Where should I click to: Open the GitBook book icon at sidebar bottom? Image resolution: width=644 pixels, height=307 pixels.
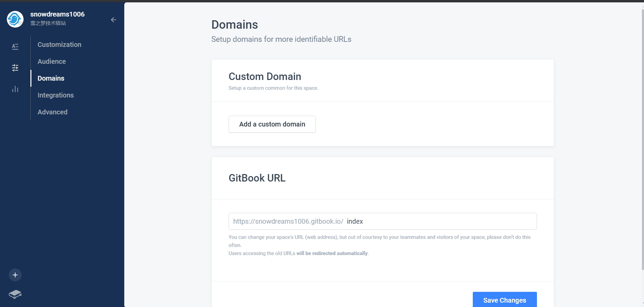pos(15,294)
